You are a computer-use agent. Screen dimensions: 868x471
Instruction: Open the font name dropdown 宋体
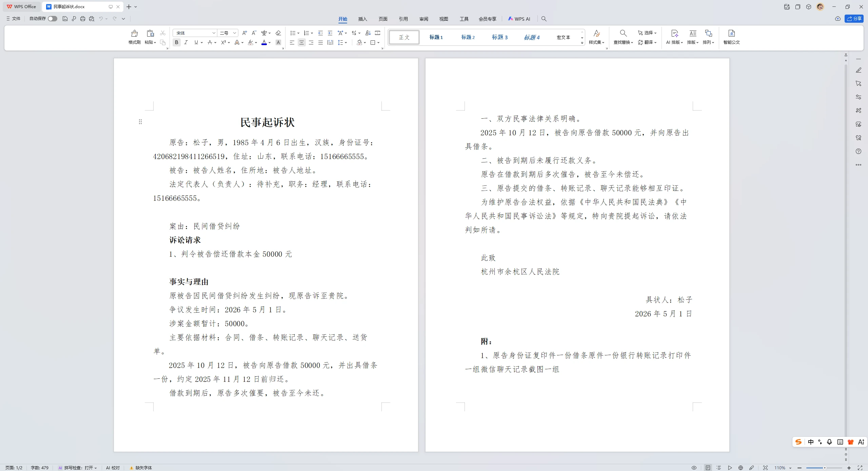click(x=214, y=33)
